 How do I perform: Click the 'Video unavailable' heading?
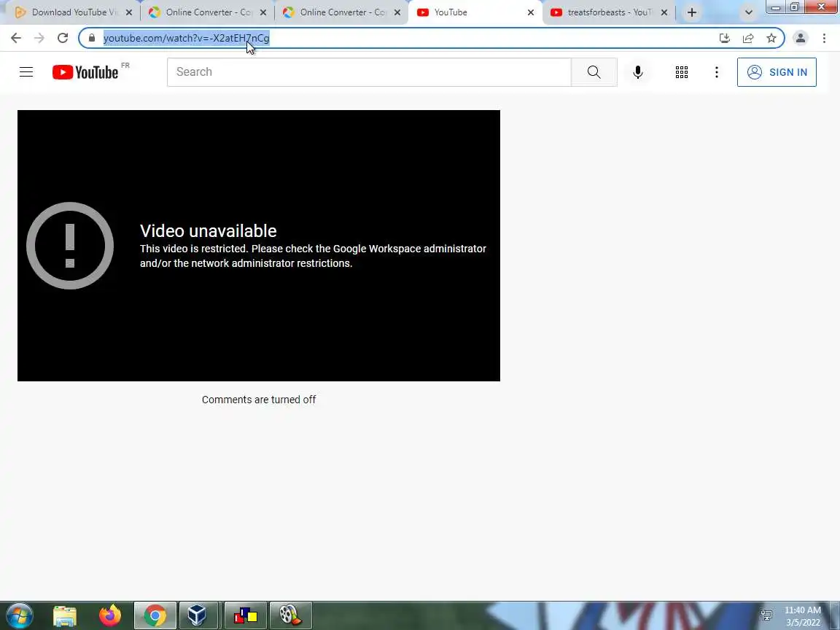(x=209, y=230)
